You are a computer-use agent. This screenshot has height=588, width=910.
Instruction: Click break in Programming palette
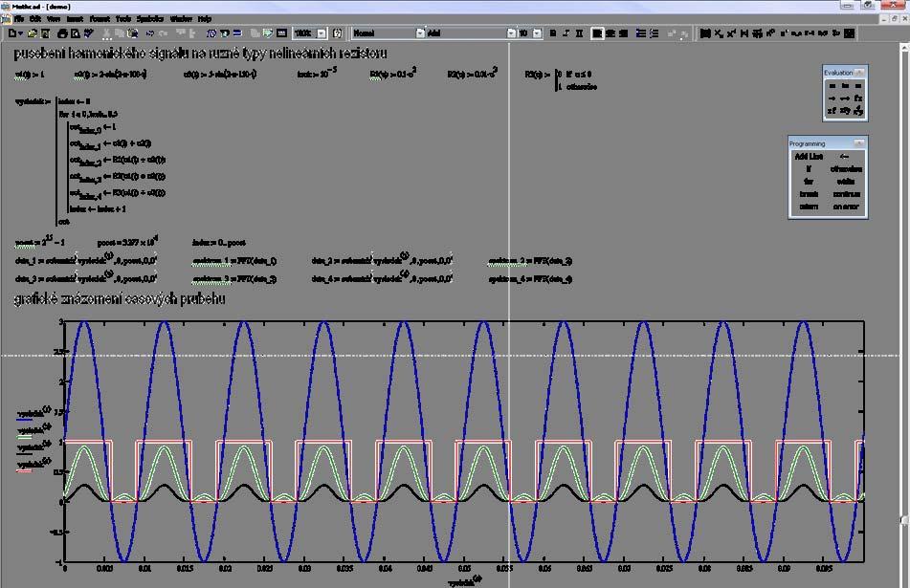coord(809,194)
